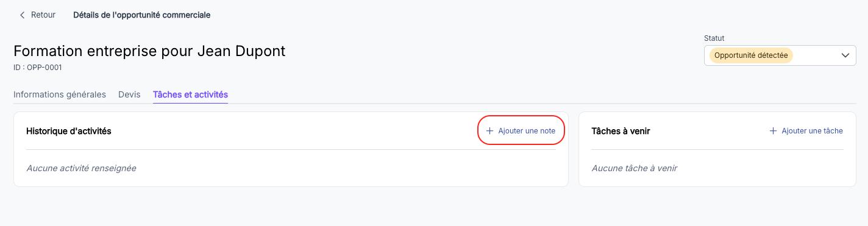Click the Formation entreprise pour Jean Dupont title
Image resolution: width=868 pixels, height=226 pixels.
point(149,51)
